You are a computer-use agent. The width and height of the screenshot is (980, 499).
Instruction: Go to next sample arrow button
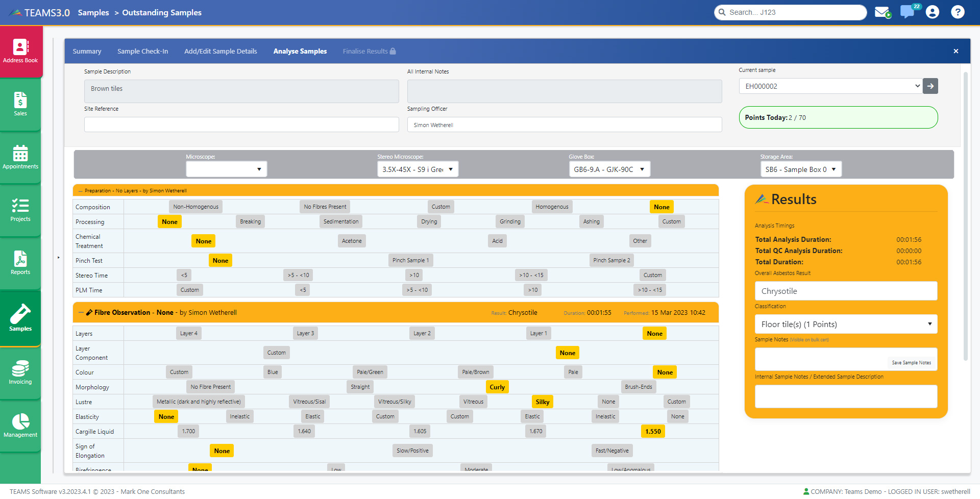click(930, 86)
